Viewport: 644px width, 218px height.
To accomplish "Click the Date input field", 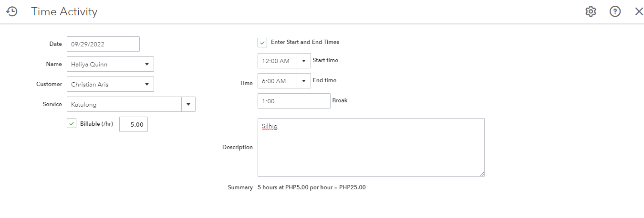I will tap(103, 44).
